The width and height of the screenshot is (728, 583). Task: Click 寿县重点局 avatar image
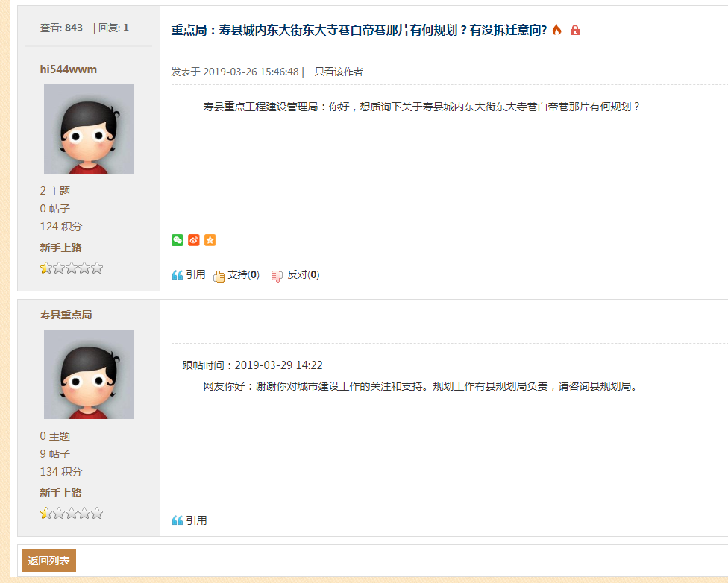[89, 374]
